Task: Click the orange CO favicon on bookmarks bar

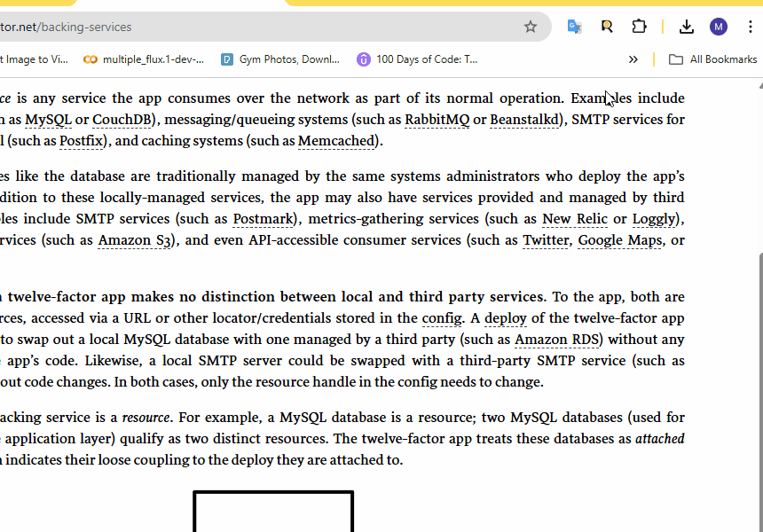Action: click(89, 59)
